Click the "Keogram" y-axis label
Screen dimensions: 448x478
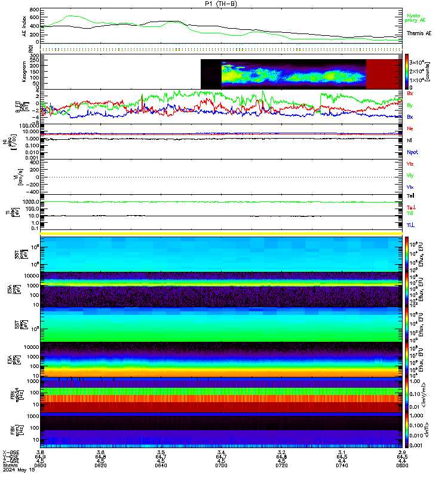[24, 72]
